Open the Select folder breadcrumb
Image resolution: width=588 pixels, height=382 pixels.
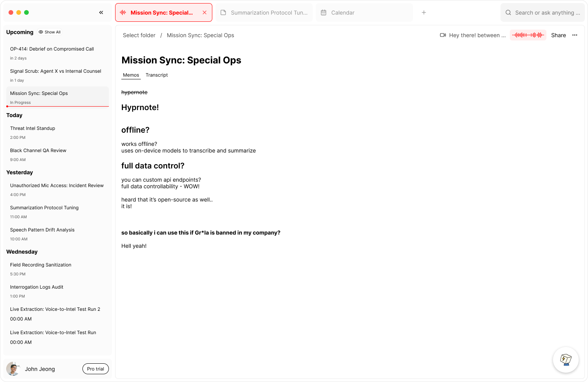click(x=139, y=35)
